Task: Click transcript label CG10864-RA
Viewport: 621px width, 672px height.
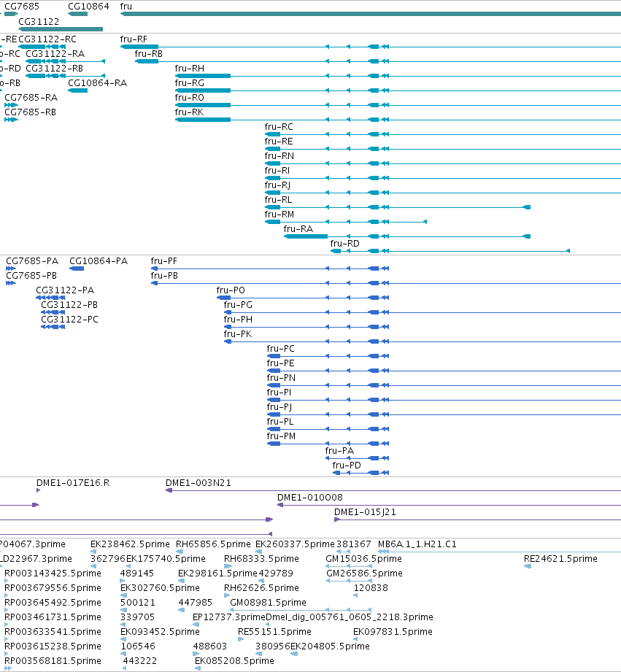Action: pyautogui.click(x=97, y=82)
